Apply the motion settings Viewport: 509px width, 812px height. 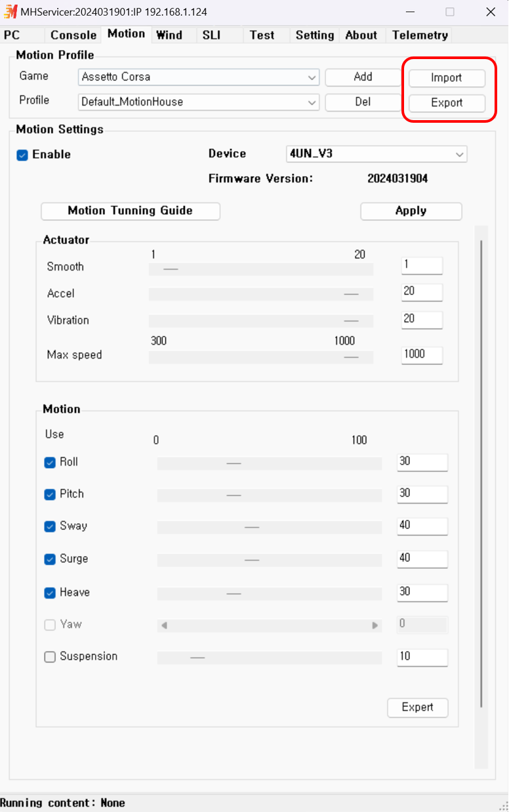tap(411, 211)
